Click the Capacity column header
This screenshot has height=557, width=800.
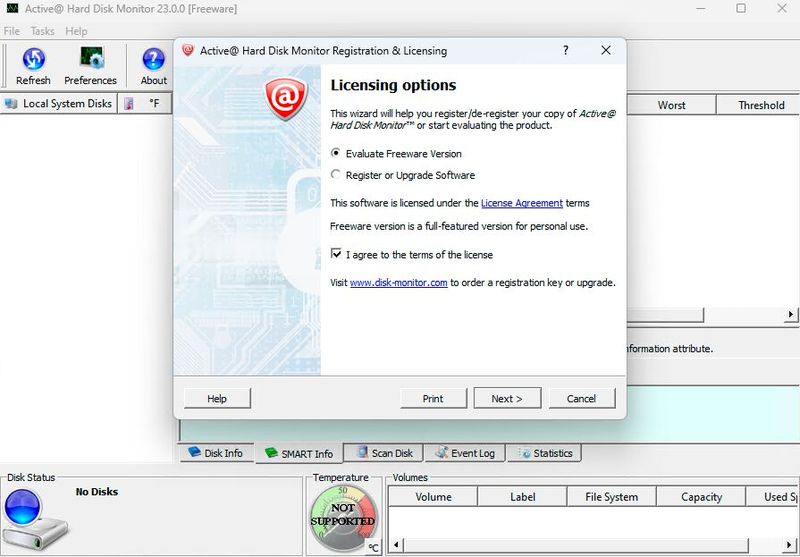701,497
